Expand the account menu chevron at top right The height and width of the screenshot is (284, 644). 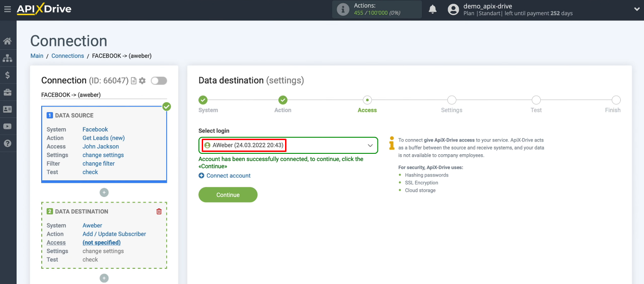636,9
